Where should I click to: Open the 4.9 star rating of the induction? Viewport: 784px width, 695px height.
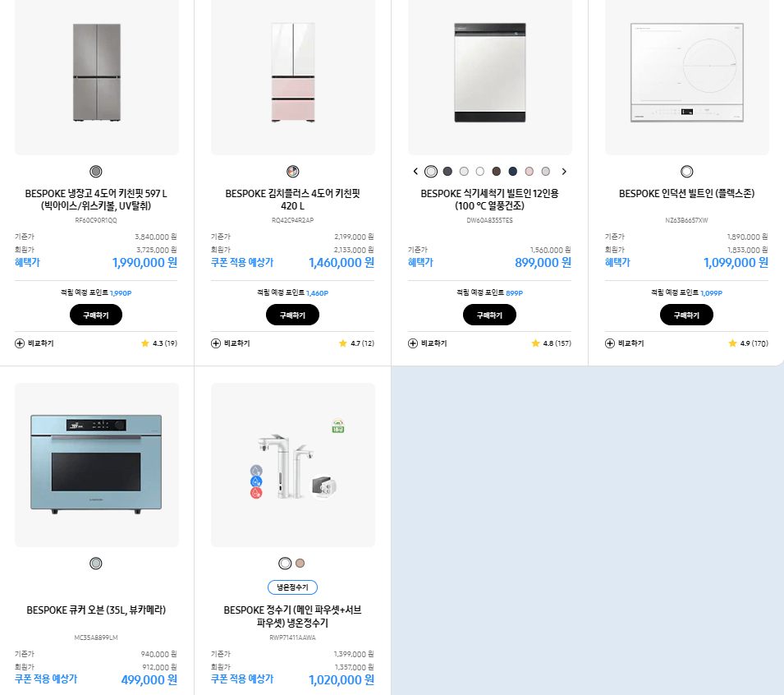748,343
